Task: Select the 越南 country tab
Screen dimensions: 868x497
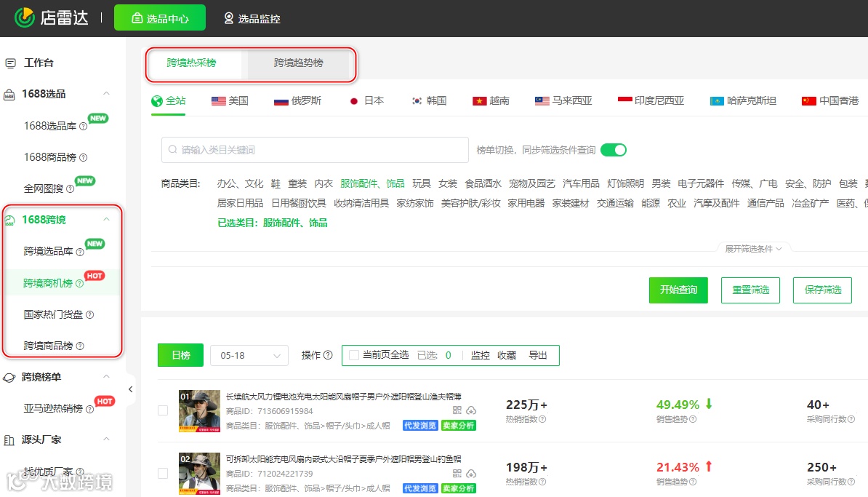Action: click(x=491, y=101)
